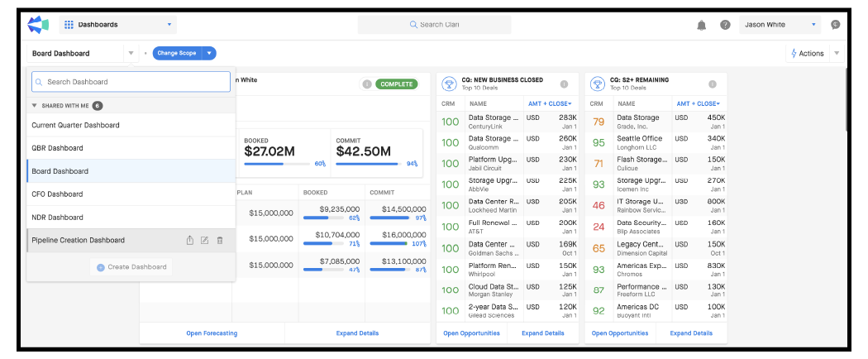Click the Longhorn LLC Seattle Office deal
This screenshot has height=359, width=868.
pos(656,143)
